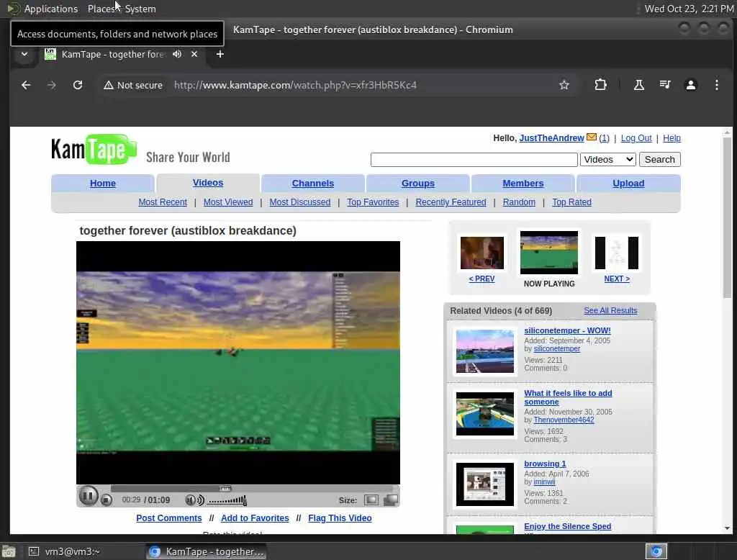Bookmark this page with the star icon

pyautogui.click(x=564, y=85)
